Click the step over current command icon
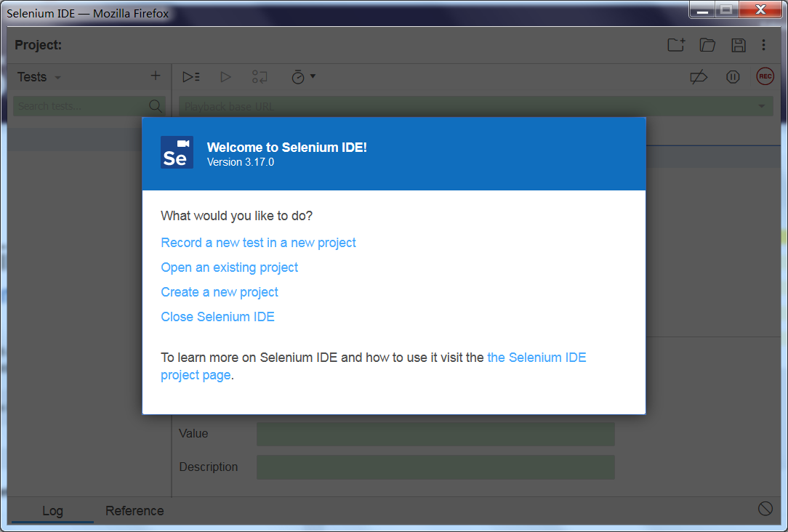Image resolution: width=788 pixels, height=532 pixels. [x=260, y=77]
